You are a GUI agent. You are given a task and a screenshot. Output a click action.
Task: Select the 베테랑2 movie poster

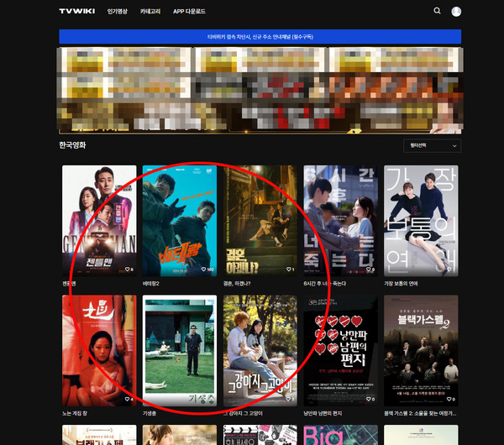tap(180, 221)
